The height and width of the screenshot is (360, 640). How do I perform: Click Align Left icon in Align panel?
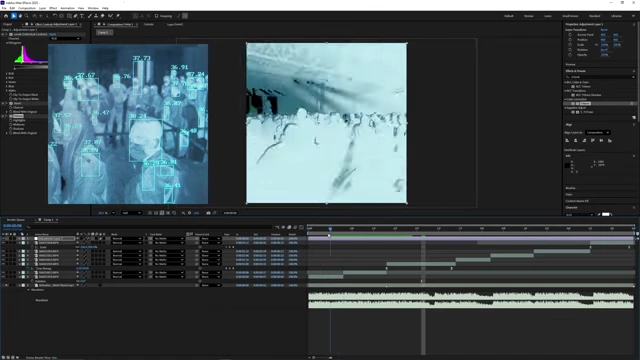[567, 140]
